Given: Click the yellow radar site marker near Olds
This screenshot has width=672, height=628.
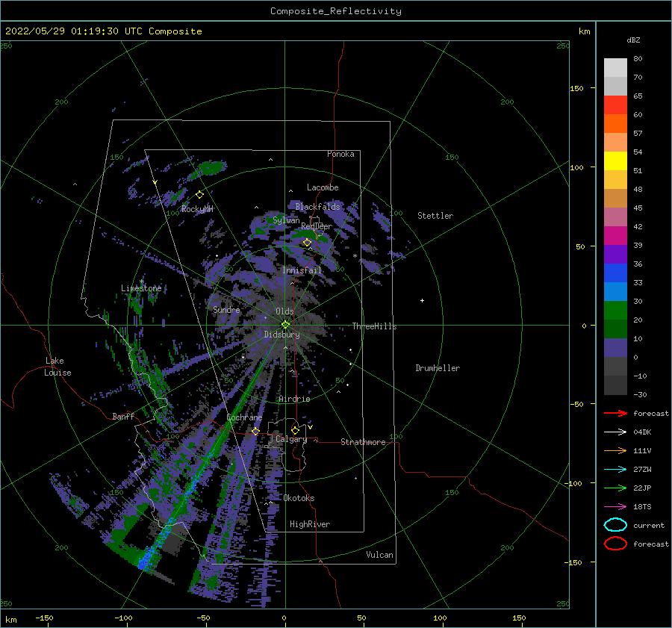Looking at the screenshot, I should 285,325.
